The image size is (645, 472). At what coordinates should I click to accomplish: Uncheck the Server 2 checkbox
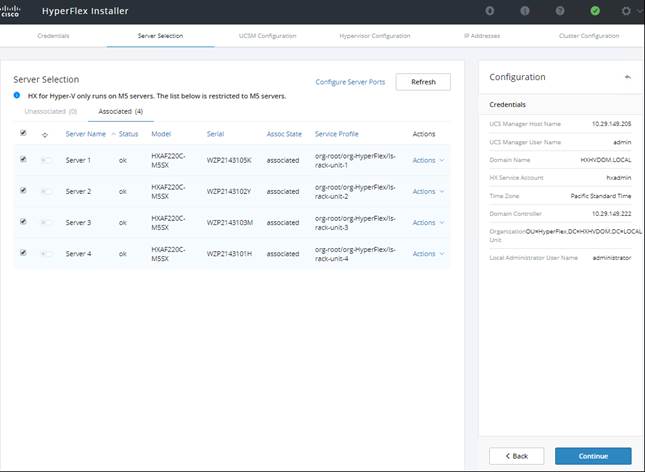coord(23,191)
